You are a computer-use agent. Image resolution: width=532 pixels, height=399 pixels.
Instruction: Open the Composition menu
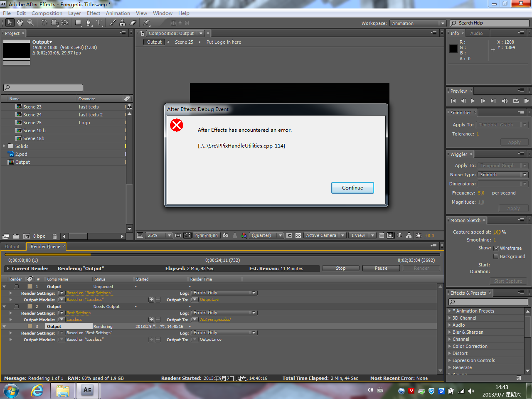[47, 13]
